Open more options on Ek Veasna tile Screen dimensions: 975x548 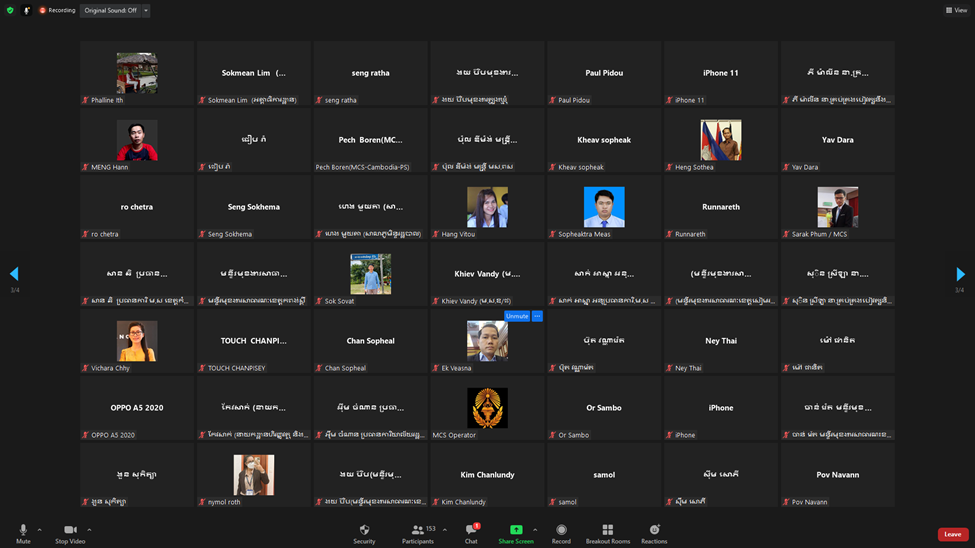tap(537, 316)
